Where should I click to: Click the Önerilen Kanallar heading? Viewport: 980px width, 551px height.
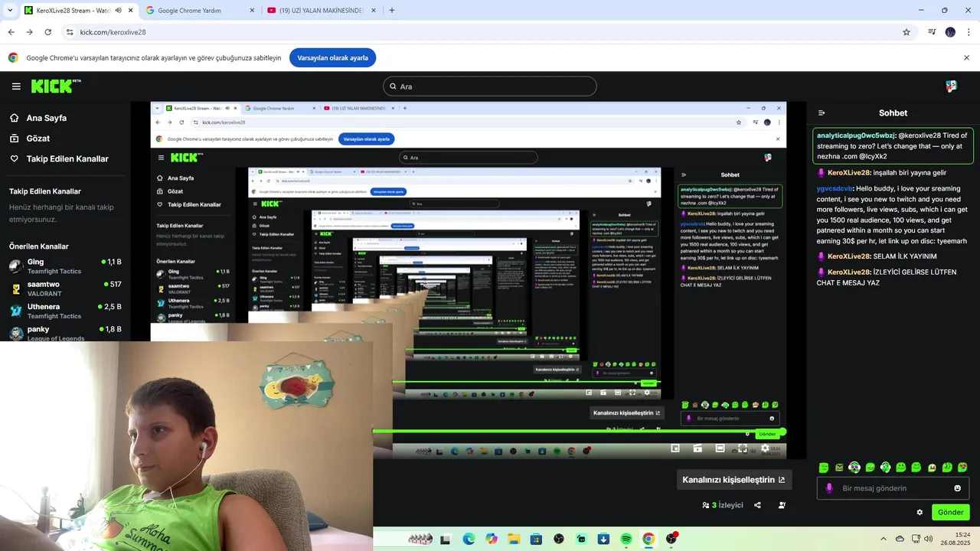(39, 246)
